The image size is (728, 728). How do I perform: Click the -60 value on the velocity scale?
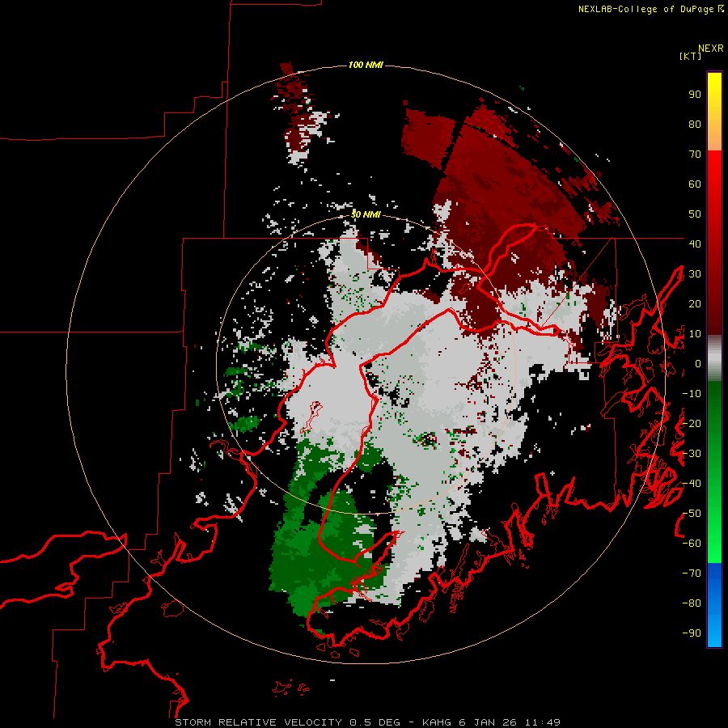pos(692,544)
